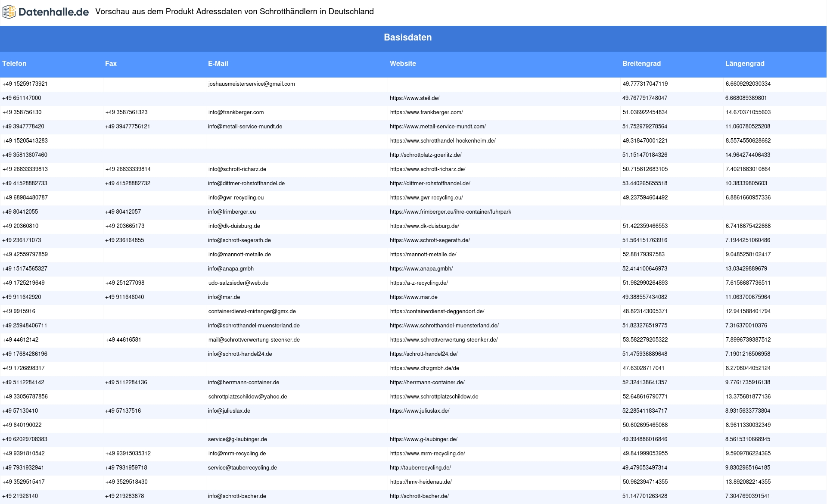
Task: Click longitude value 6.7418675422668
Action: coord(748,226)
